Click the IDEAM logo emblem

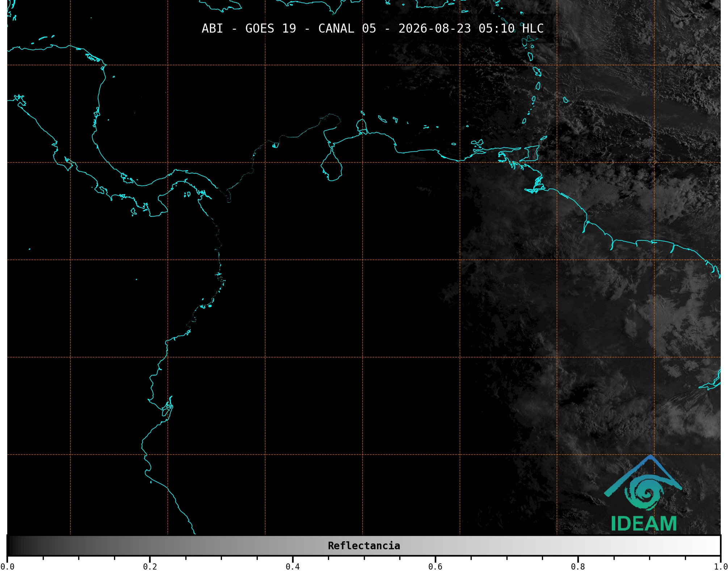tap(643, 483)
